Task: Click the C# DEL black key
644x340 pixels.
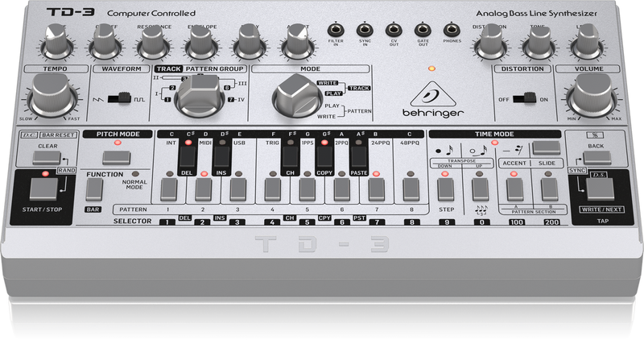Action: [188, 156]
